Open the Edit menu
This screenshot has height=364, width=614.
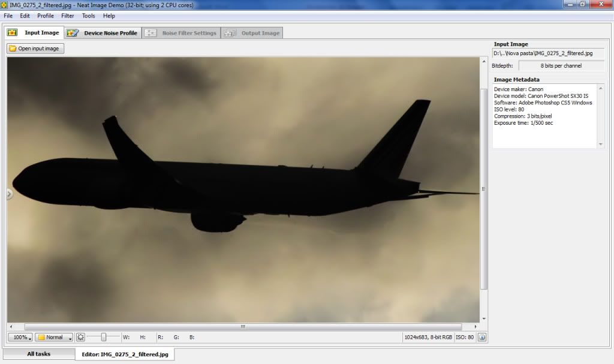coord(25,16)
